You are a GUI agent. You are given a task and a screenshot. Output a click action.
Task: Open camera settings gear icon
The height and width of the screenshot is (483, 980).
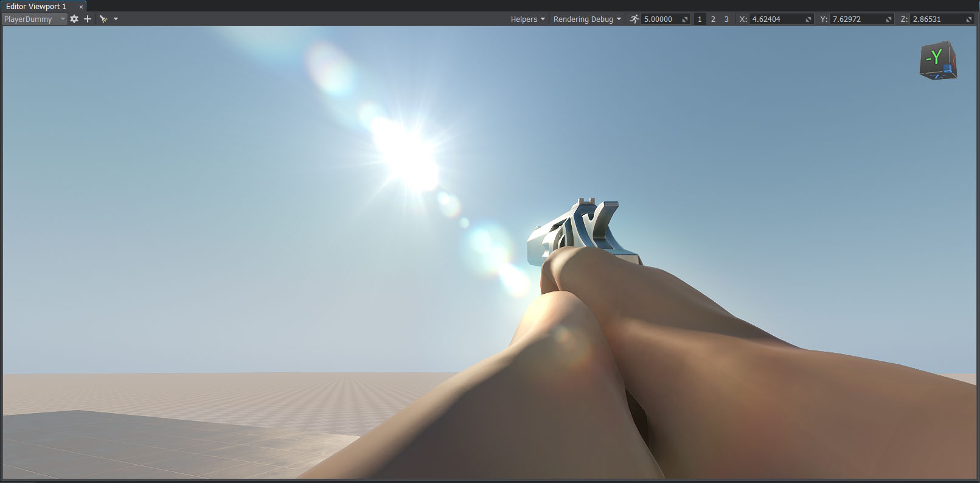point(74,19)
